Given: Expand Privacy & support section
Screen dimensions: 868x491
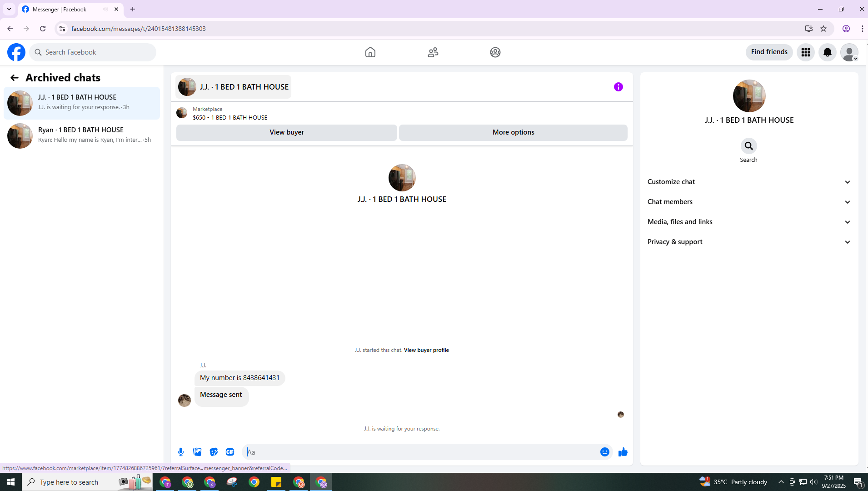Looking at the screenshot, I should 749,242.
